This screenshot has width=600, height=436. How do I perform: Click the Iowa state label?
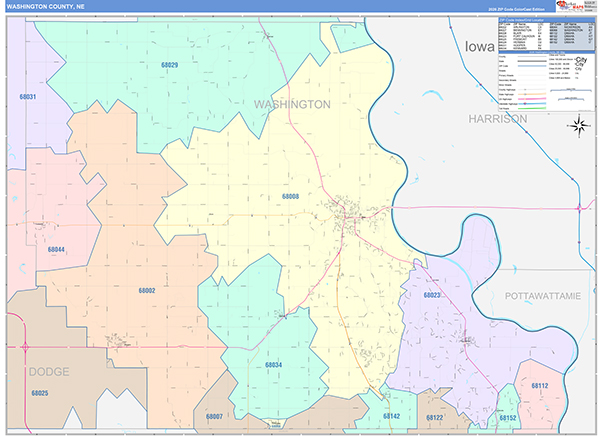(x=480, y=47)
